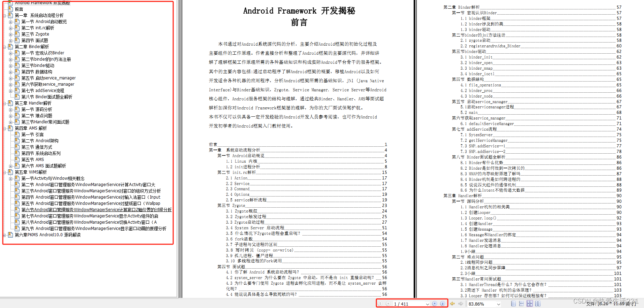Select bookmark 第三节binder驱动
The image size is (644, 308).
click(x=38, y=66)
